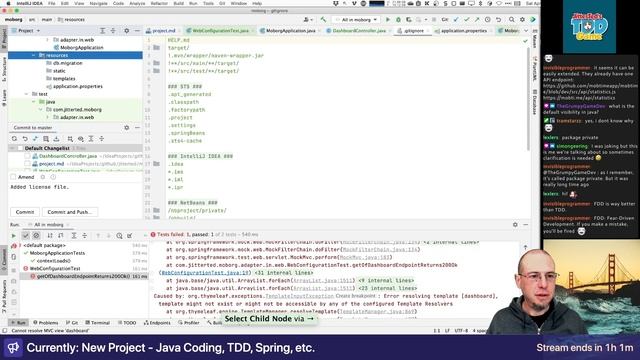Open WebConfigurationTest.java:19 stack trace link
The image size is (640, 360).
click(x=205, y=273)
